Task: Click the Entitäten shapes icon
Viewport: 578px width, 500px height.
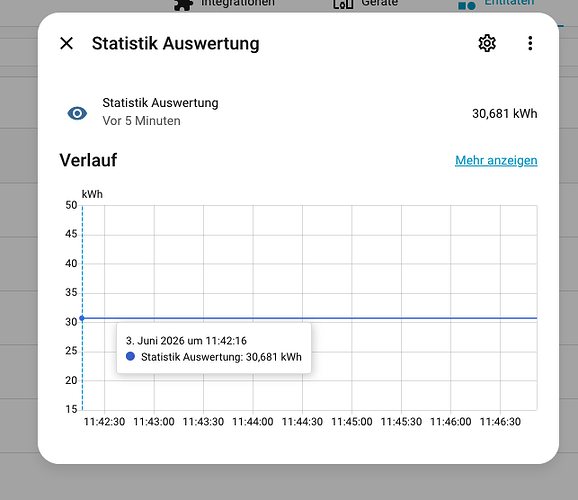Action: [467, 5]
